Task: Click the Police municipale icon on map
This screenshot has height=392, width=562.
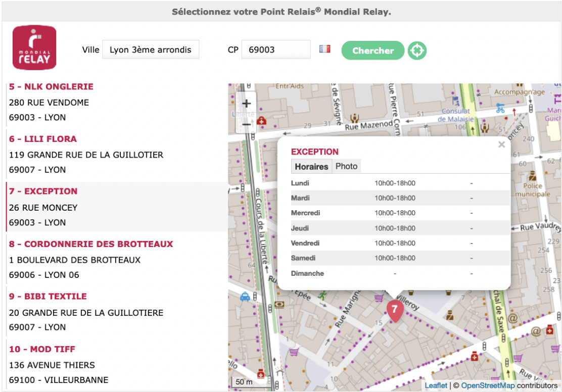Action: tap(532, 176)
